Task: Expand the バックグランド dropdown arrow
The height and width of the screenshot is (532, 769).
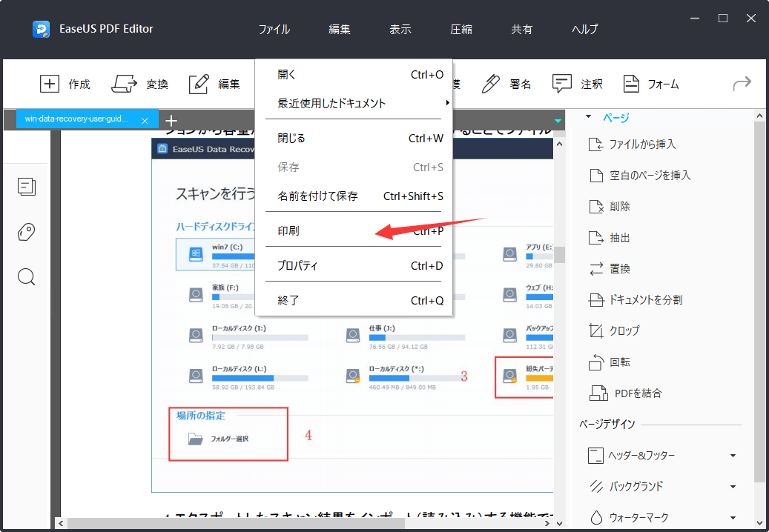Action: coord(733,487)
